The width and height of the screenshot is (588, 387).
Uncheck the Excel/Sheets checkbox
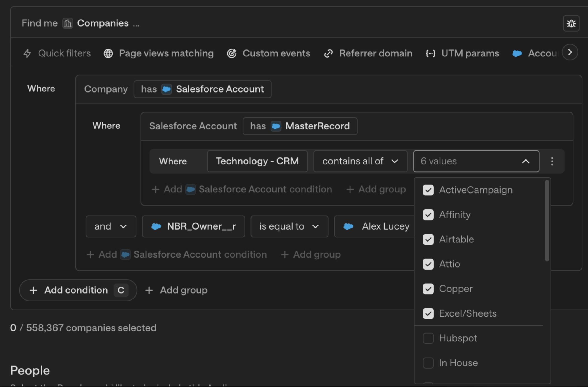(428, 313)
